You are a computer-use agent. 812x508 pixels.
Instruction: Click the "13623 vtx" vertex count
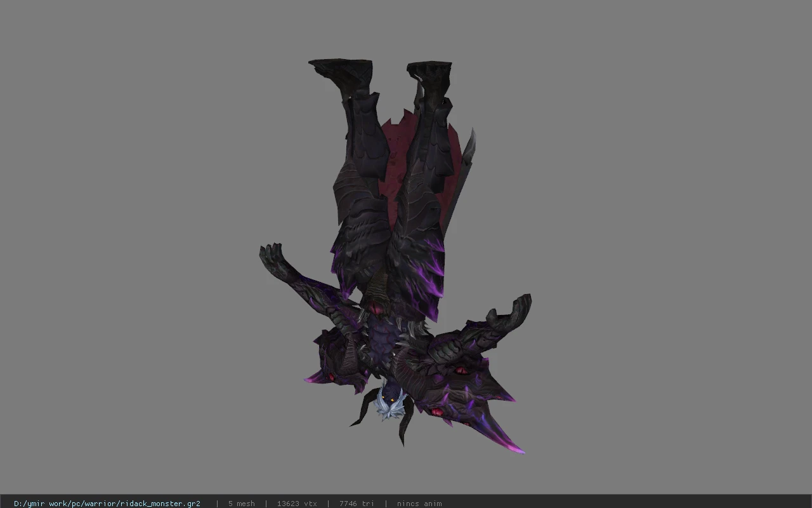click(297, 504)
